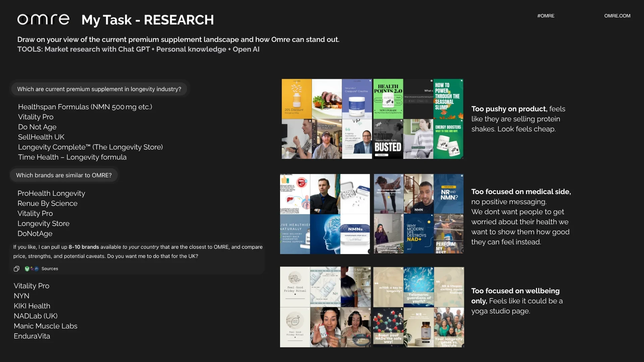Select the 'NYN' brand item
Screen dimensions: 644x362
[21, 296]
